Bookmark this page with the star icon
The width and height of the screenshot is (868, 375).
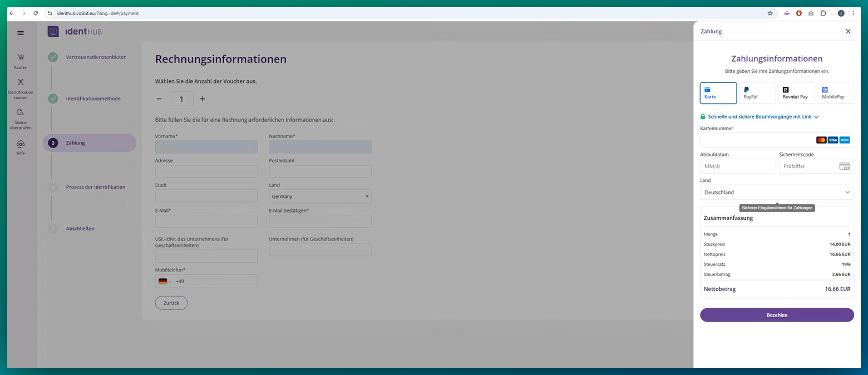[770, 13]
